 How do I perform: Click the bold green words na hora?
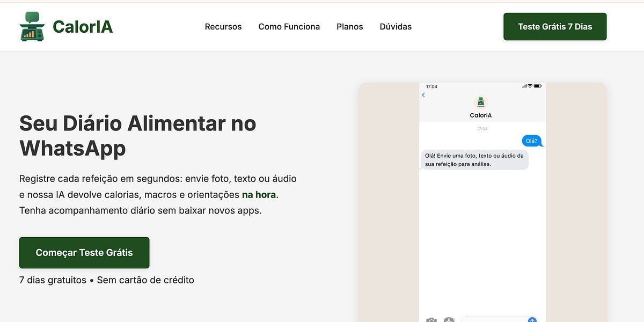pyautogui.click(x=260, y=194)
